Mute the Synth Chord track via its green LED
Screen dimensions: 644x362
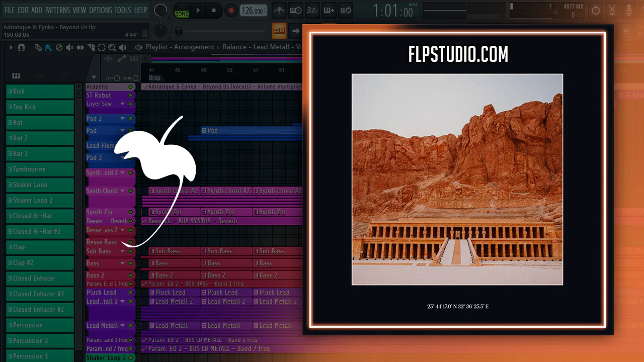coord(131,191)
